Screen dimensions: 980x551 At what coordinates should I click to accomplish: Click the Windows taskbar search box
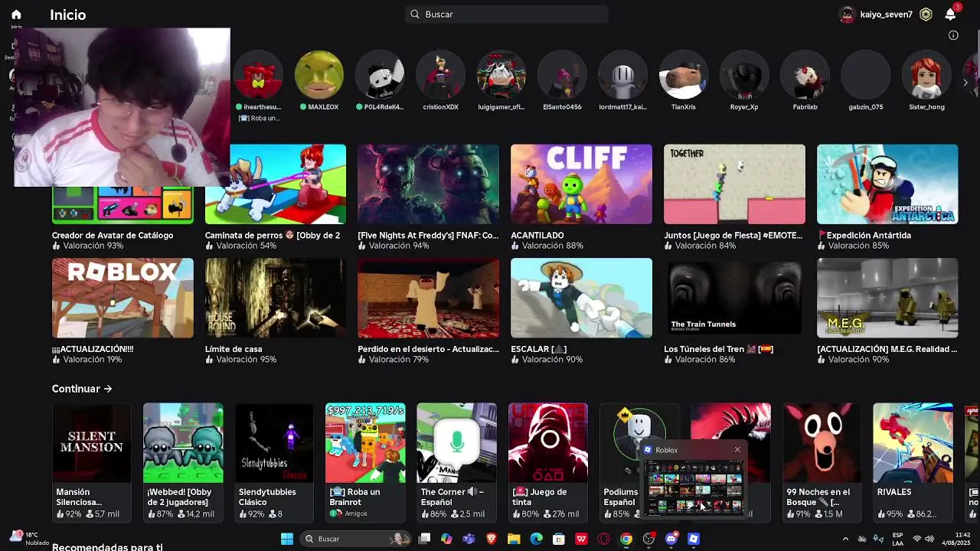(x=355, y=539)
